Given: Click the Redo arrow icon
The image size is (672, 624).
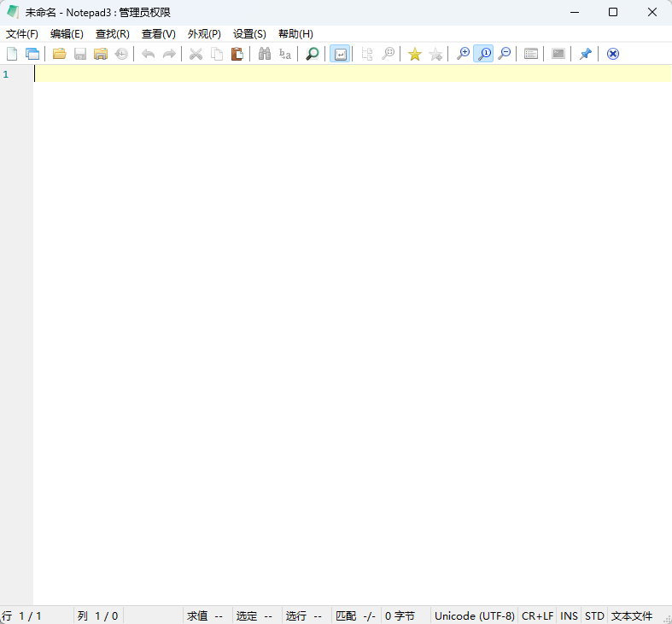Looking at the screenshot, I should click(169, 54).
